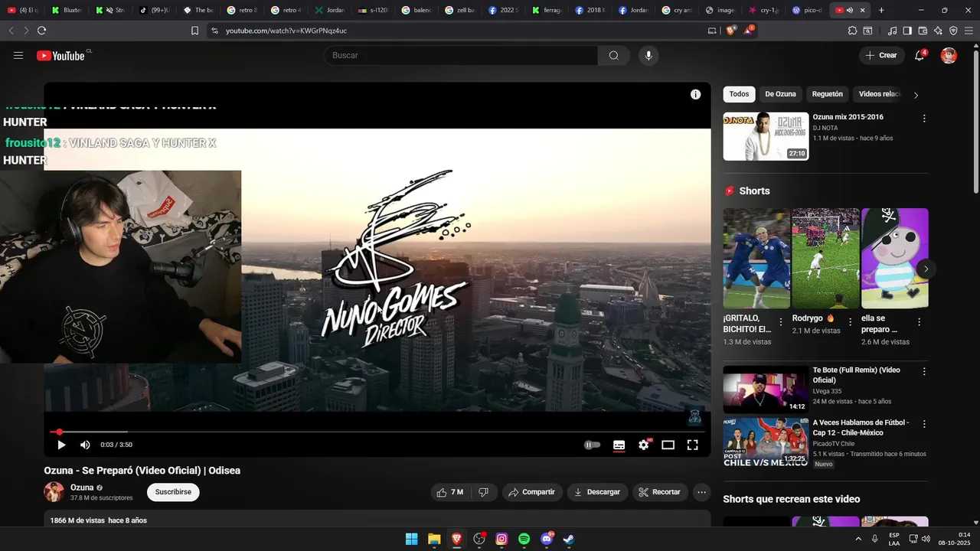
Task: Open options for 'ella se preparo' short
Action: (920, 322)
